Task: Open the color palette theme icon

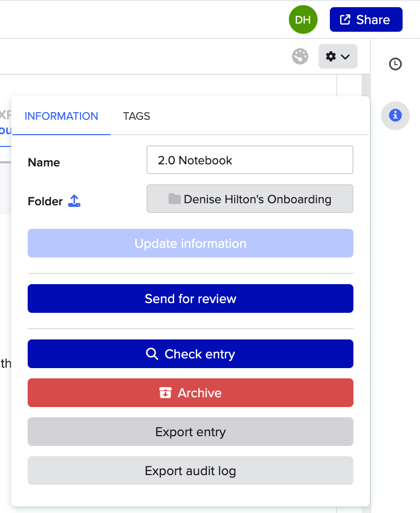Action: [300, 56]
